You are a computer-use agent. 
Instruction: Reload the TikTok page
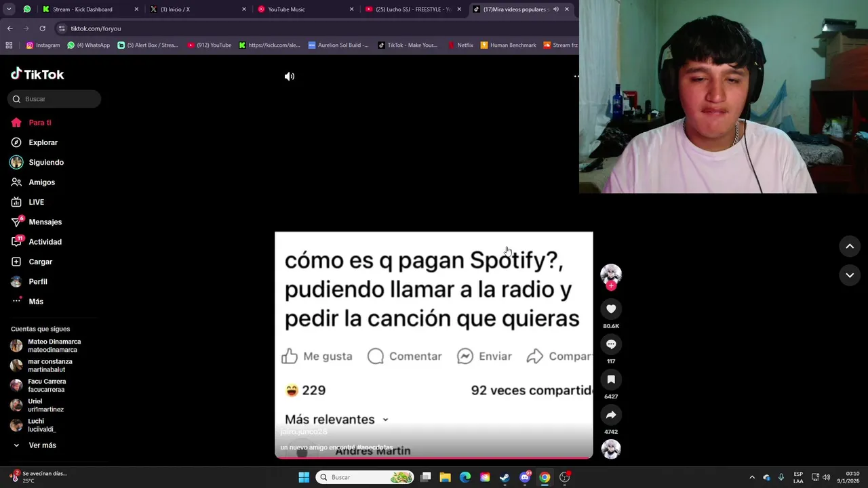[x=42, y=28]
